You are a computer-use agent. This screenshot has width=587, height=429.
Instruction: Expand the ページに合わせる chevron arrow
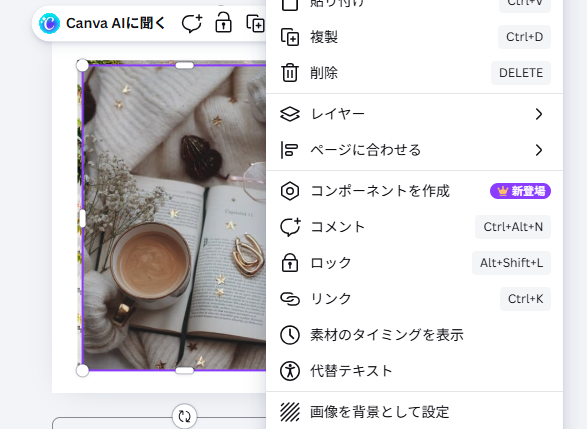coord(539,150)
